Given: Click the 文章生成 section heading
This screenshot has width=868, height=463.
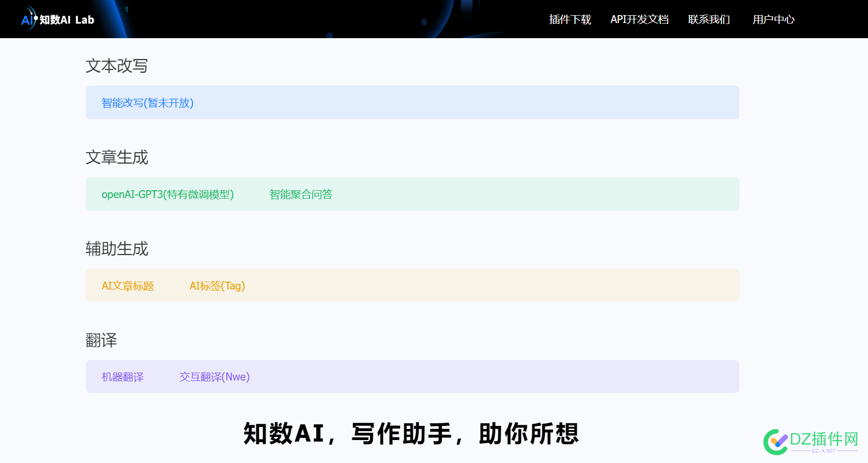Looking at the screenshot, I should tap(117, 157).
